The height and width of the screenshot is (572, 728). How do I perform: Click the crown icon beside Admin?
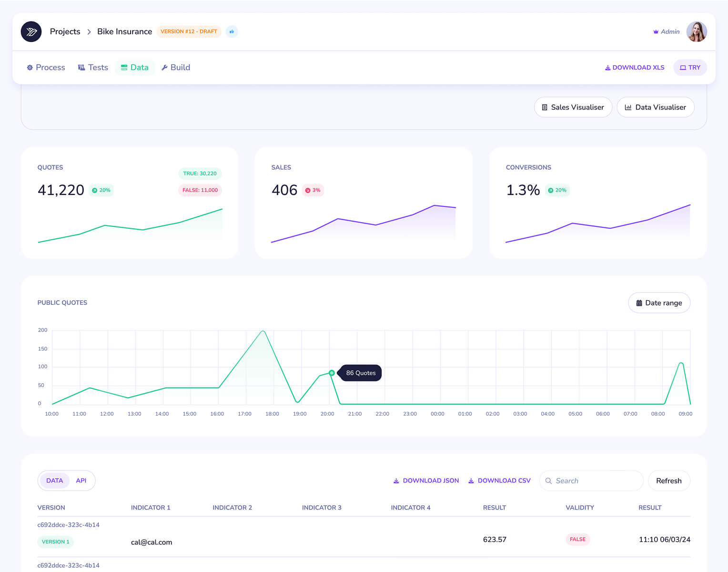(656, 31)
